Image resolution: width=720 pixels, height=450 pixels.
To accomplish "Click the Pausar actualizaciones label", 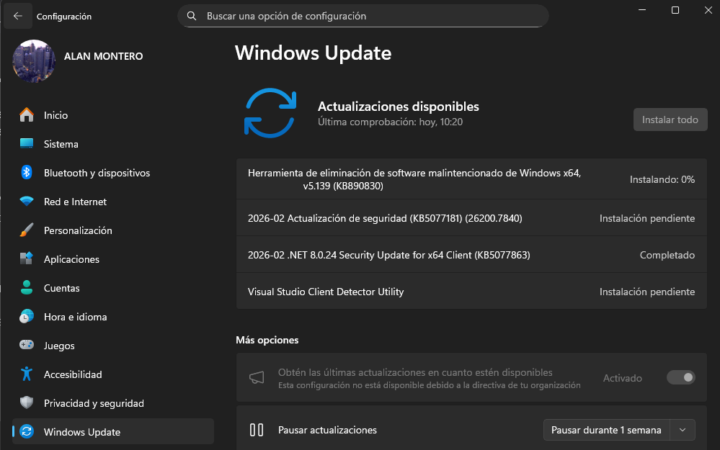I will pyautogui.click(x=327, y=430).
